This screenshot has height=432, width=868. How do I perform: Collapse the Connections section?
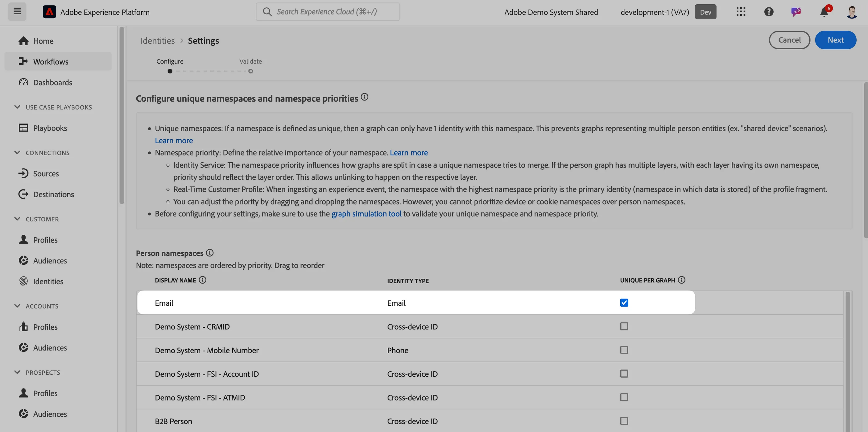17,152
